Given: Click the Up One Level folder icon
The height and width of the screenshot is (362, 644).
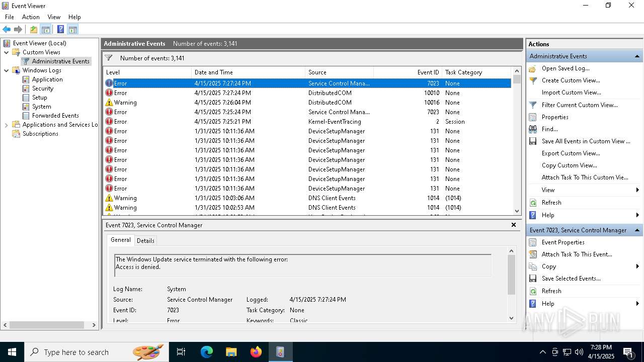Looking at the screenshot, I should (x=34, y=29).
